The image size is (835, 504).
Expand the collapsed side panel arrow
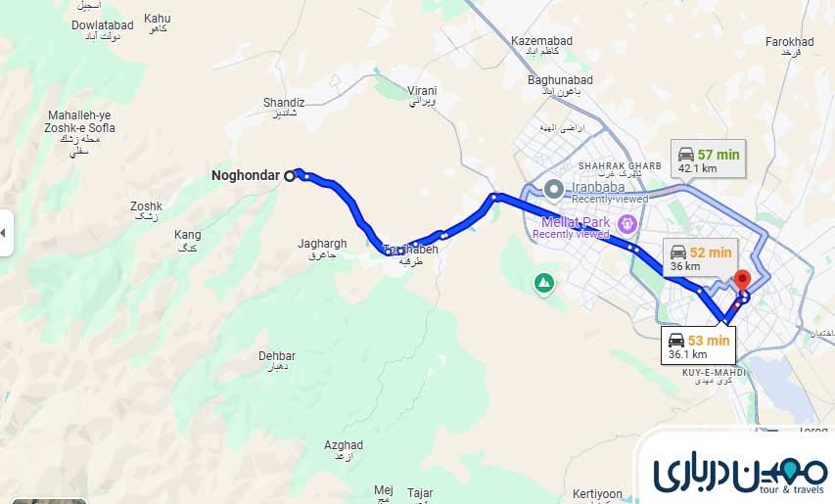pyautogui.click(x=5, y=233)
